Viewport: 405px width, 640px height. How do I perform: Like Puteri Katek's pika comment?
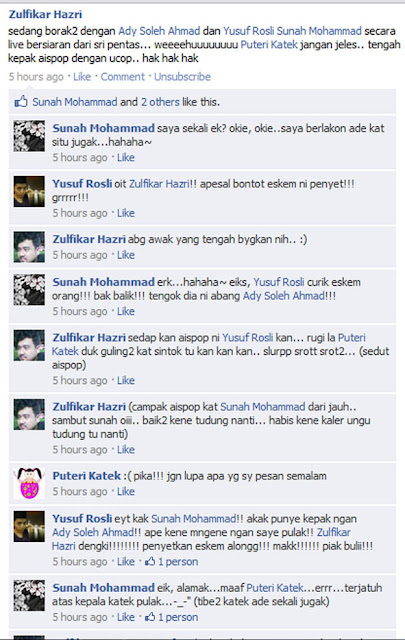[x=126, y=491]
